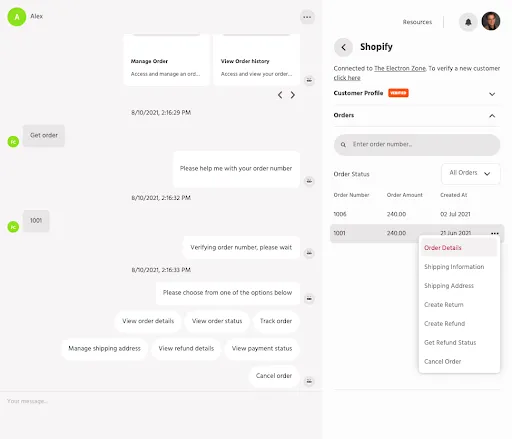This screenshot has width=512, height=439.
Task: Click the notification bell icon
Action: tap(468, 22)
